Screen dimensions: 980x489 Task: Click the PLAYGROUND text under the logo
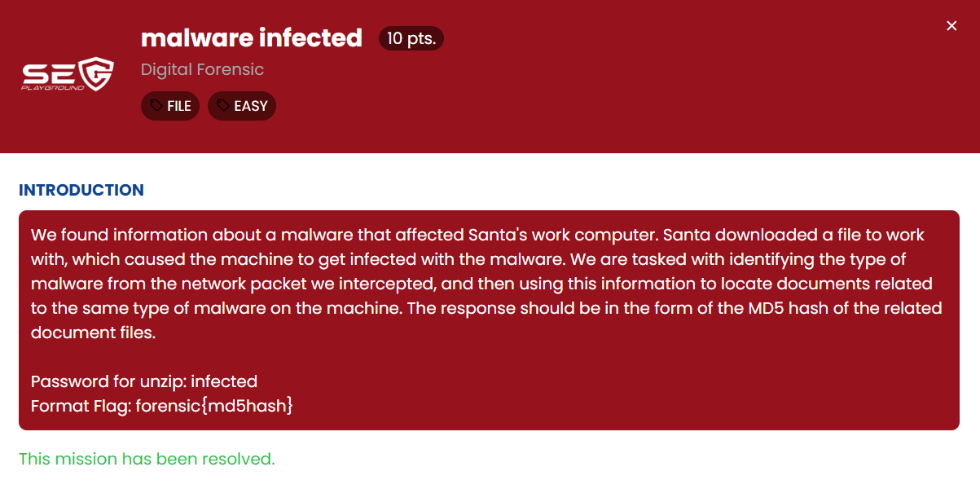coord(52,87)
